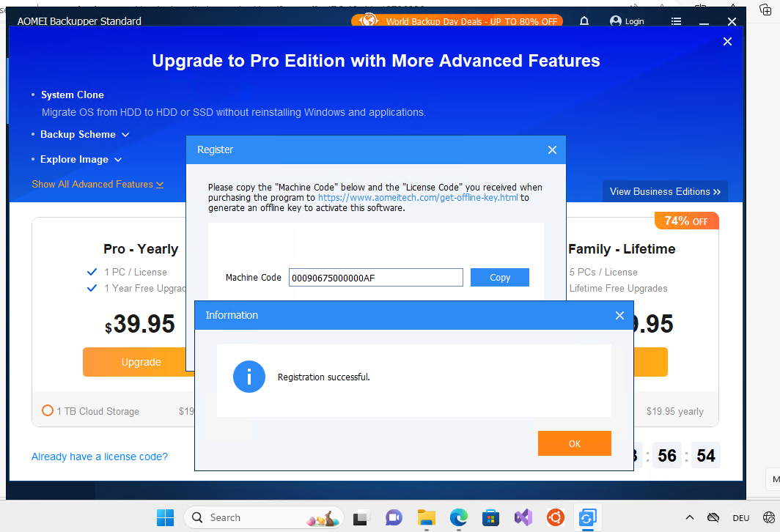Click the $39.95 price text
Image resolution: width=780 pixels, height=532 pixels.
coord(140,324)
